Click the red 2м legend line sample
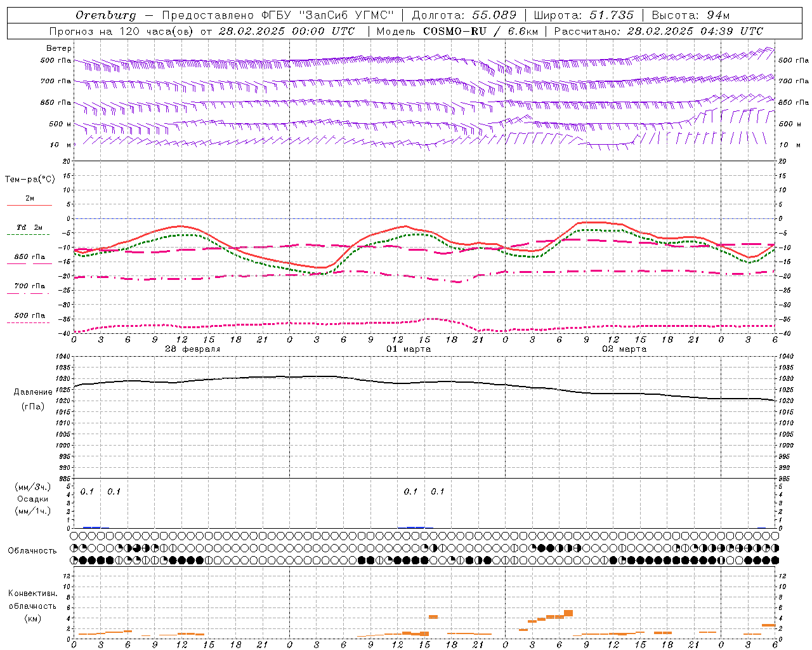 coord(29,205)
